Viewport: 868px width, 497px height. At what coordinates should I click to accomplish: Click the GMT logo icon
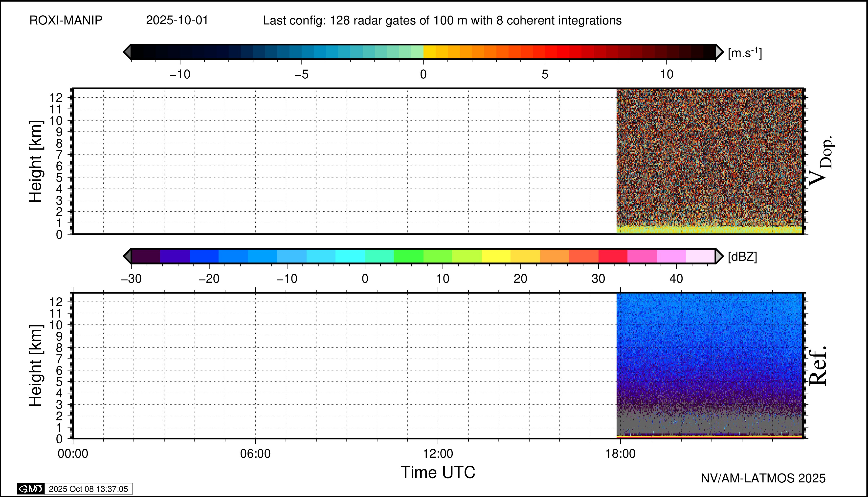point(31,489)
